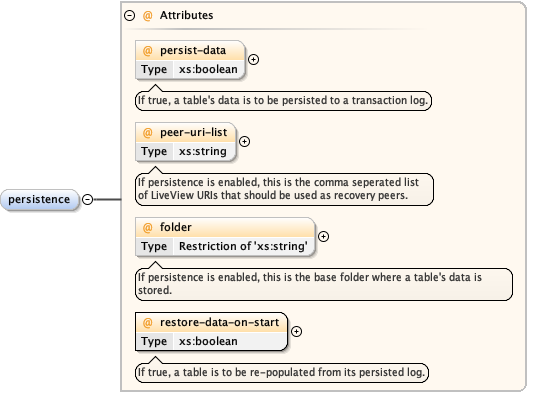Select the restore-data-on-start attribute name
Image resolution: width=544 pixels, height=393 pixels.
[x=219, y=323]
